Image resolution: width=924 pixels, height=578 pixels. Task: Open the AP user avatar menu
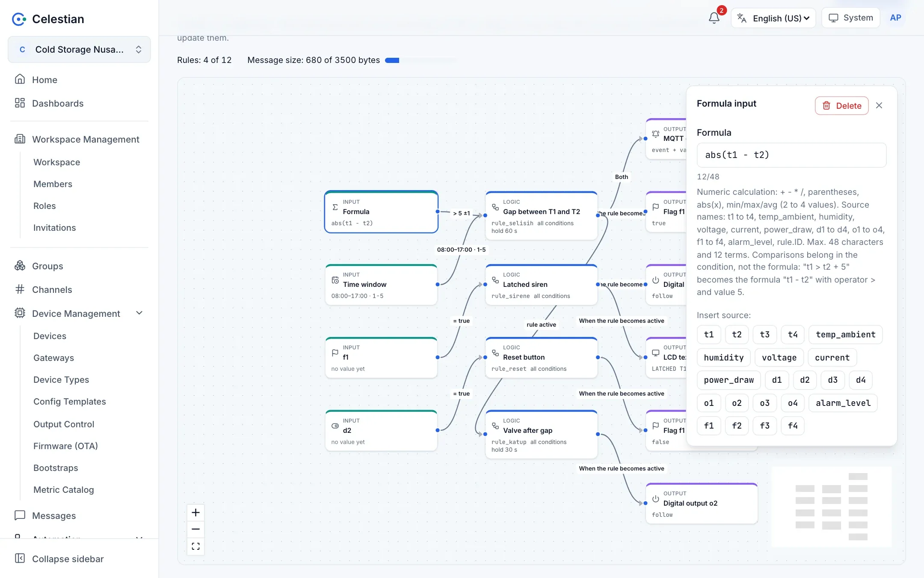pyautogui.click(x=895, y=18)
